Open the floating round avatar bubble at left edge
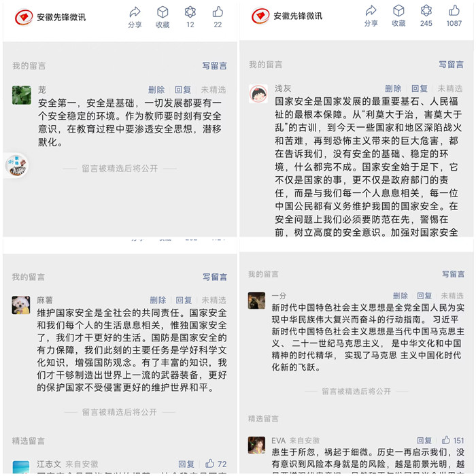 [17, 166]
